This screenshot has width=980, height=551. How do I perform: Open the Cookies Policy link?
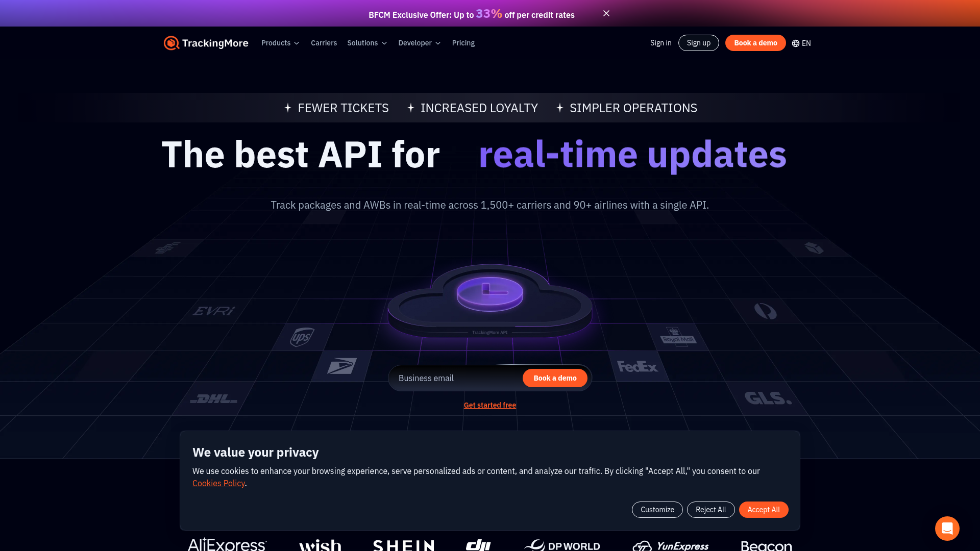(218, 483)
